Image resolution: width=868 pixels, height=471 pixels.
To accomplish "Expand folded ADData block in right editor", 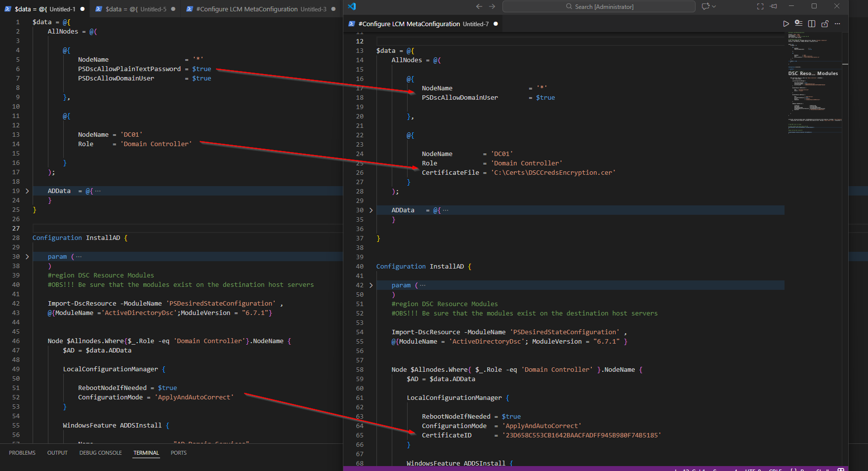I will (371, 210).
